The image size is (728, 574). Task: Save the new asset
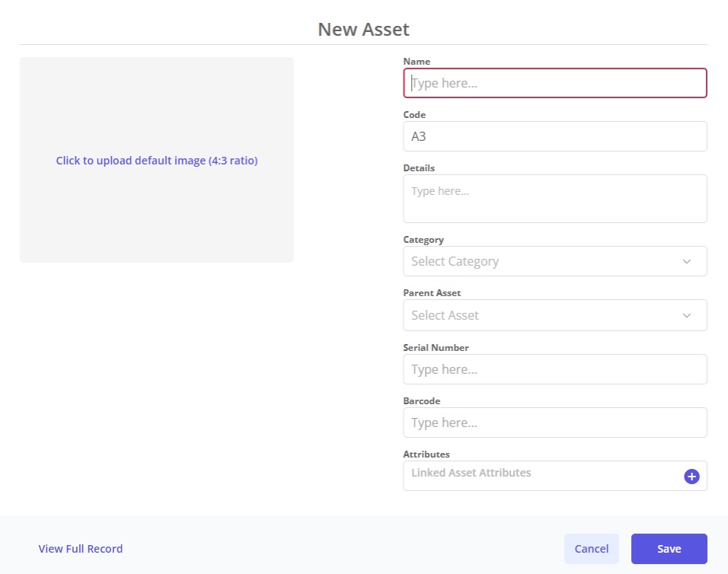coord(669,549)
